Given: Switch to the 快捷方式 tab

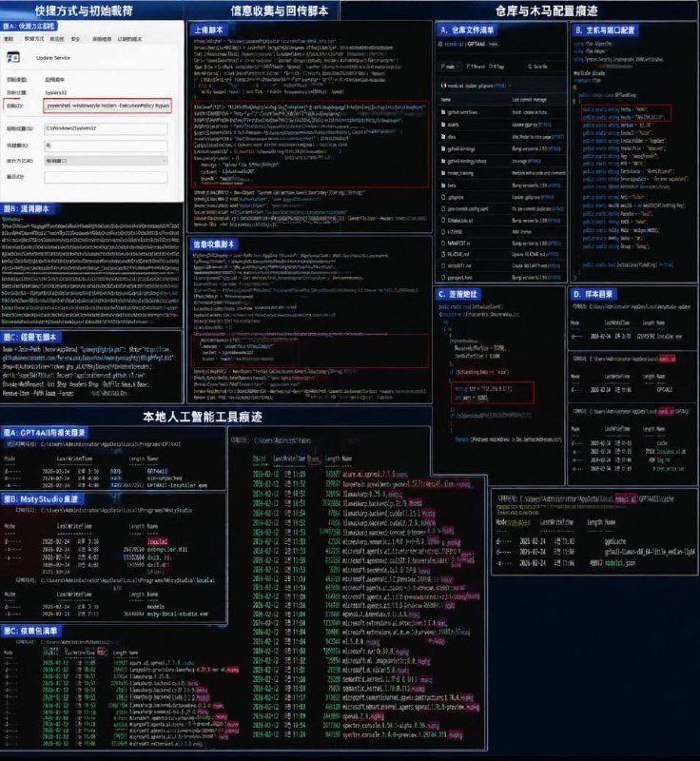Looking at the screenshot, I should pos(34,39).
